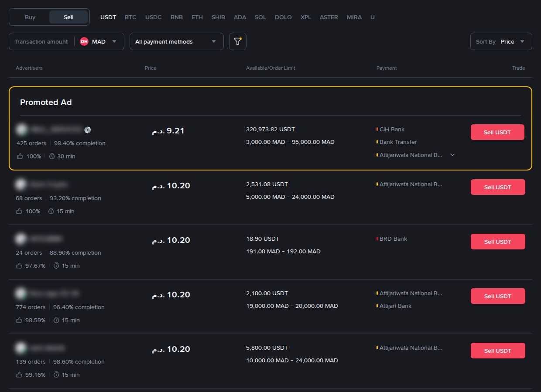Click avatar of advertiser with 139 orders

point(20,348)
